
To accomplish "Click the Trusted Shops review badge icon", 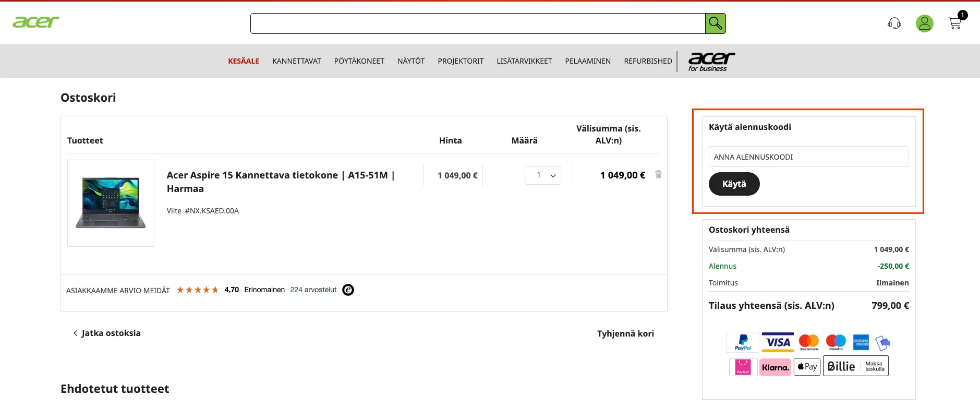I will click(x=348, y=290).
